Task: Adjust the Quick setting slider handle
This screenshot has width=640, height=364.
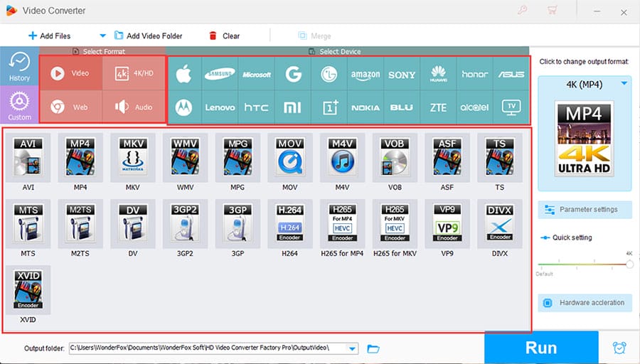Action: pos(629,264)
